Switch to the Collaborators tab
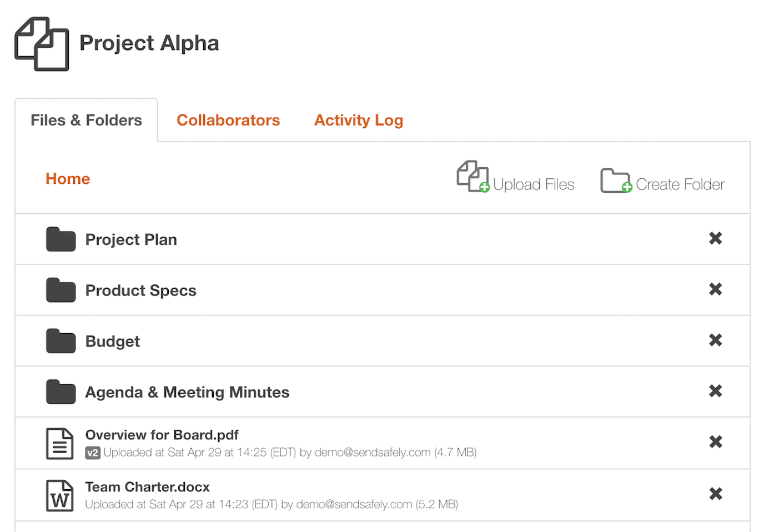The image size is (764, 532). [228, 120]
